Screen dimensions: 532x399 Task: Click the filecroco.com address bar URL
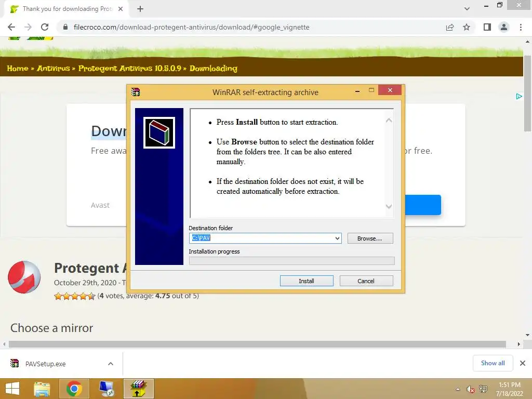click(191, 27)
